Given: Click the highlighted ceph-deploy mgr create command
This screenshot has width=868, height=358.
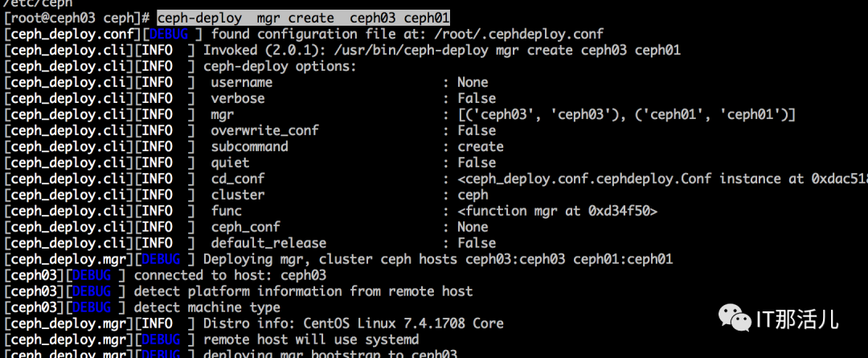Looking at the screenshot, I should (303, 18).
